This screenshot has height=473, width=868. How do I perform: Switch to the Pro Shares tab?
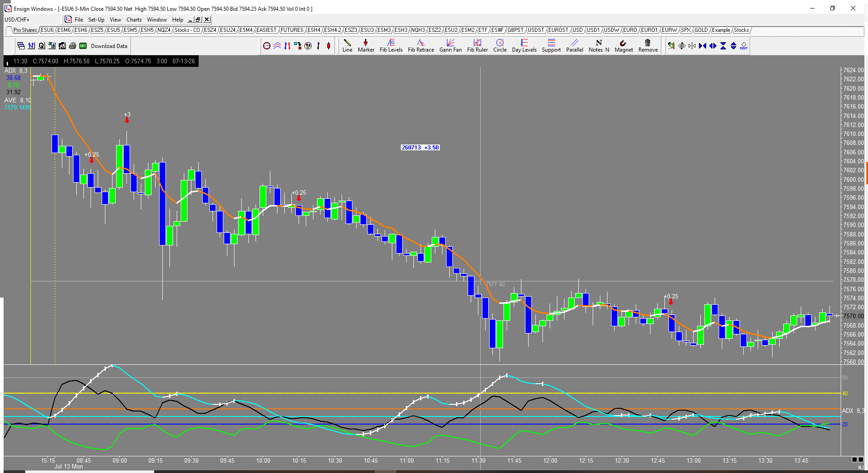click(x=25, y=30)
